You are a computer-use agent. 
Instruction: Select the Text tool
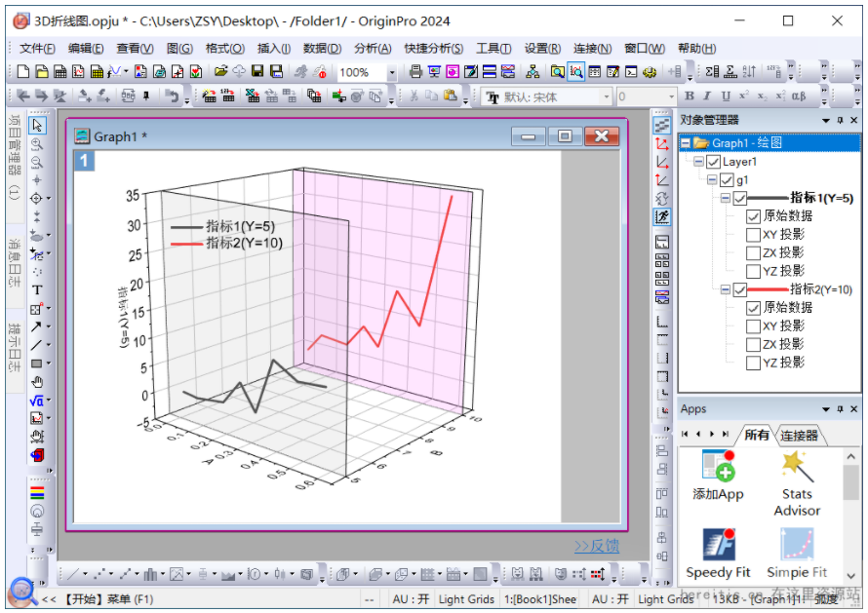pos(37,289)
